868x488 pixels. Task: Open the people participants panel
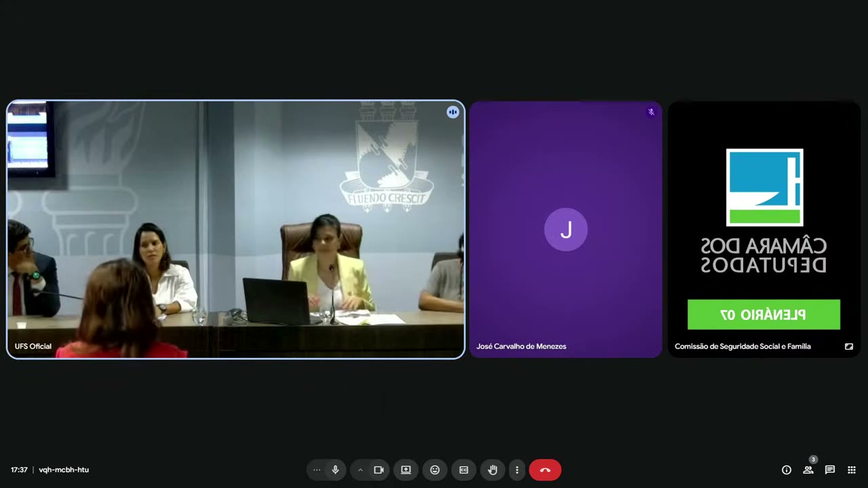[x=808, y=470]
